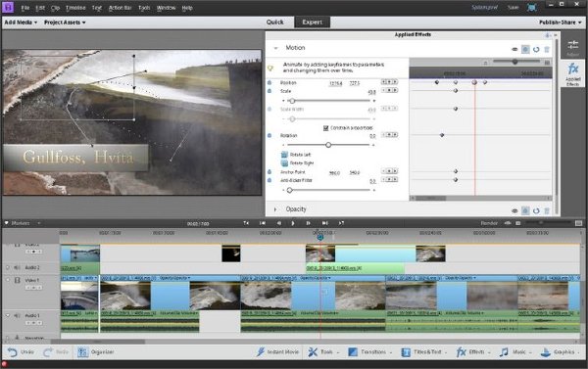Toggle the Rotation keyframe stopwatch
Screen dimensions: 588x369
[x=269, y=135]
